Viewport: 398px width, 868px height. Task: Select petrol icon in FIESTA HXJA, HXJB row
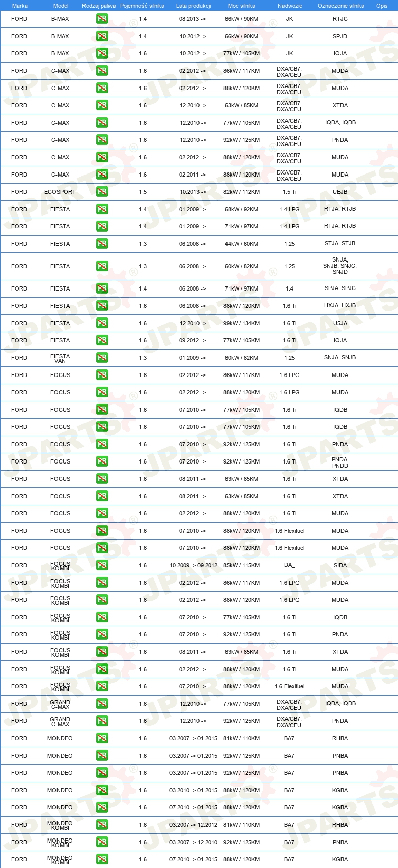coord(102,306)
